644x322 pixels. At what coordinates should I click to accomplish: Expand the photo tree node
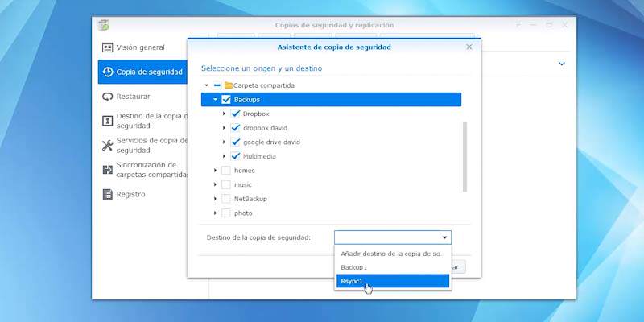215,213
